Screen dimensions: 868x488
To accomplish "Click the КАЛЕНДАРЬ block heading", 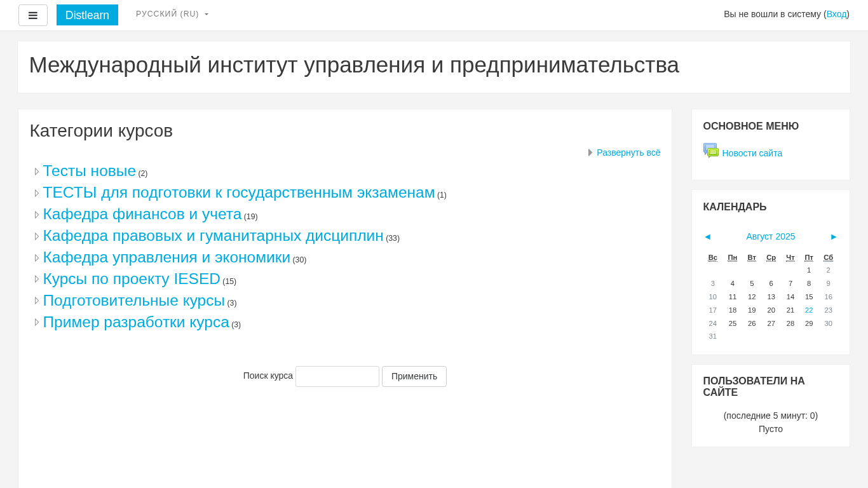I will 735,207.
